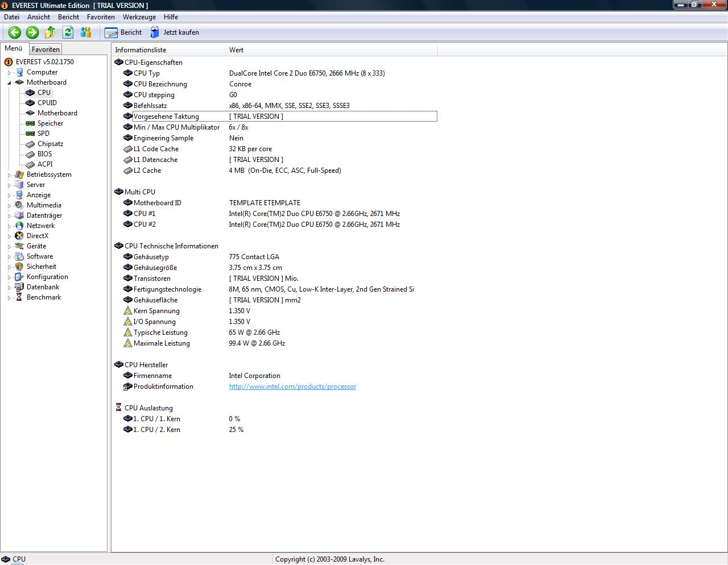
Task: Expand the Multimedia tree node
Action: point(10,206)
